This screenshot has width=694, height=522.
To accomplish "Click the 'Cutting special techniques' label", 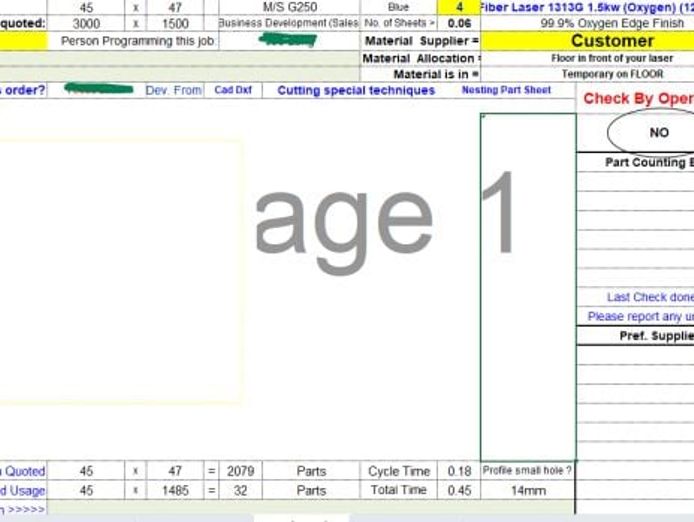I will click(356, 91).
